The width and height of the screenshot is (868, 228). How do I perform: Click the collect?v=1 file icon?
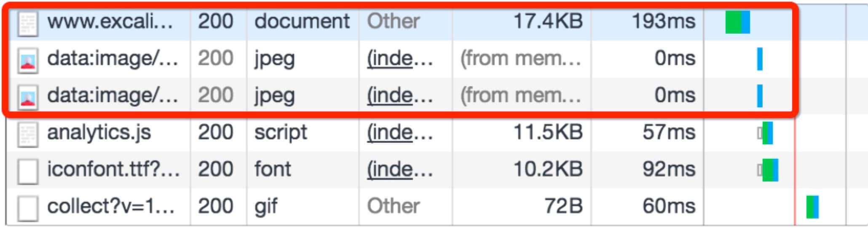[x=28, y=208]
